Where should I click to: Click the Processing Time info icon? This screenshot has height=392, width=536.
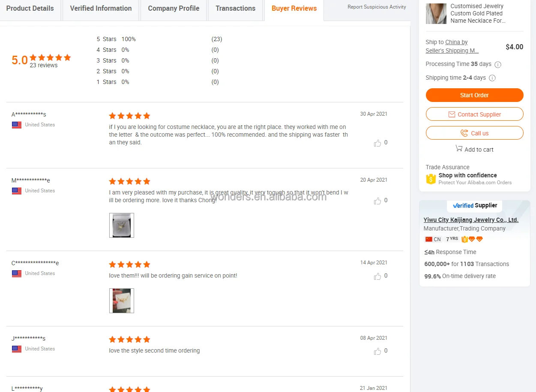pyautogui.click(x=498, y=65)
